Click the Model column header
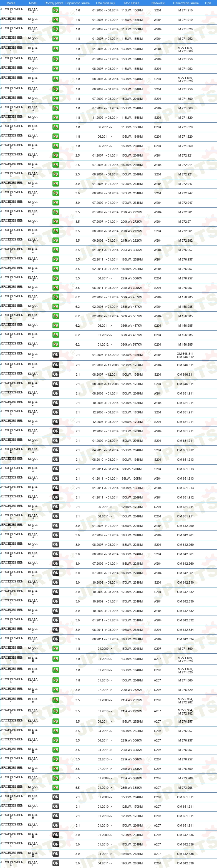 (x=33, y=3)
